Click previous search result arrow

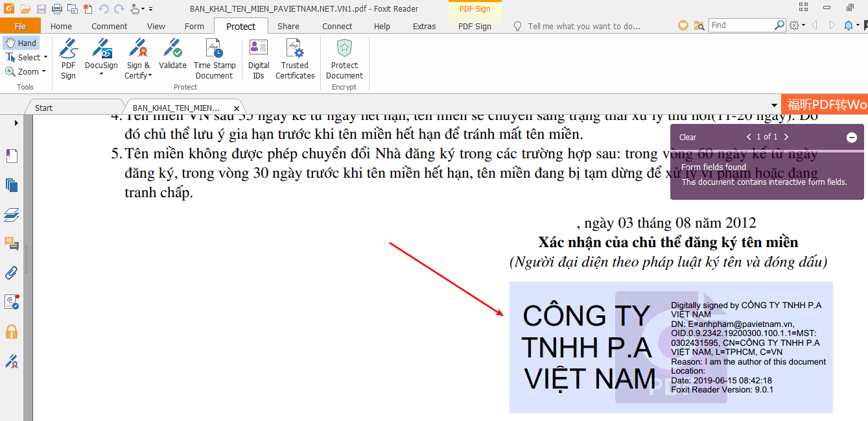[814, 25]
